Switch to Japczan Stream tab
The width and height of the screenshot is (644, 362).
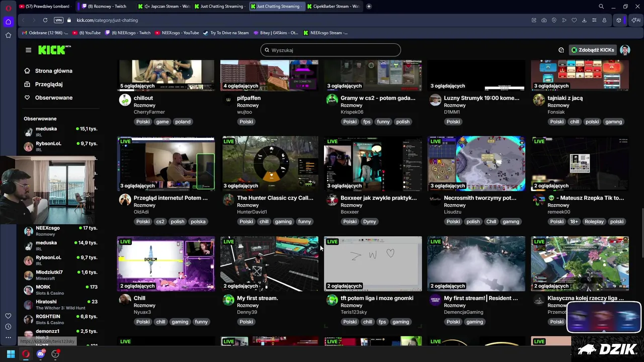(x=164, y=7)
